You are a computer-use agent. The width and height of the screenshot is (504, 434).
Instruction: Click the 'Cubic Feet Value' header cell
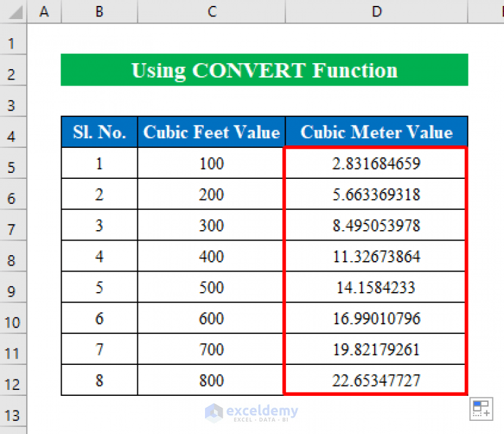point(212,132)
